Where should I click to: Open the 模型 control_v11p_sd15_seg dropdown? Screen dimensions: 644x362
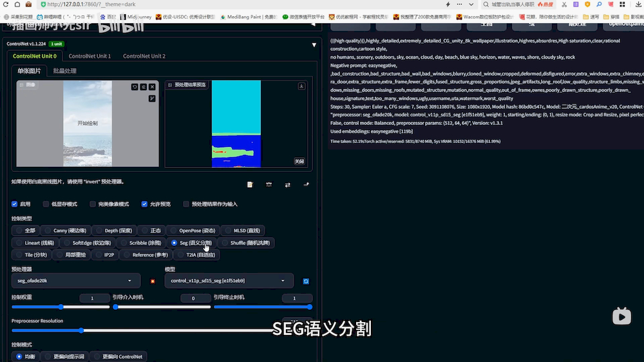click(x=229, y=281)
